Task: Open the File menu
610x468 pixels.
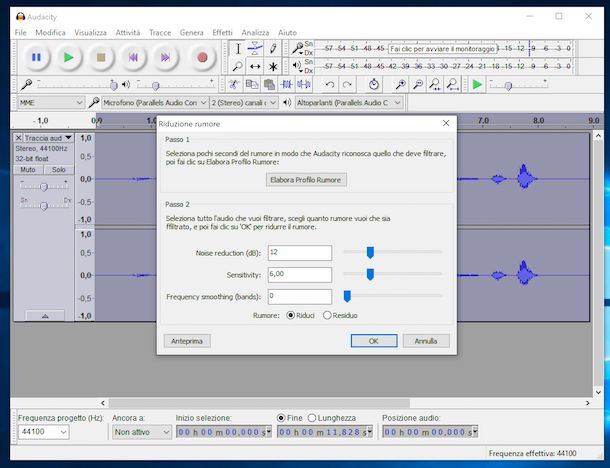Action: click(21, 33)
